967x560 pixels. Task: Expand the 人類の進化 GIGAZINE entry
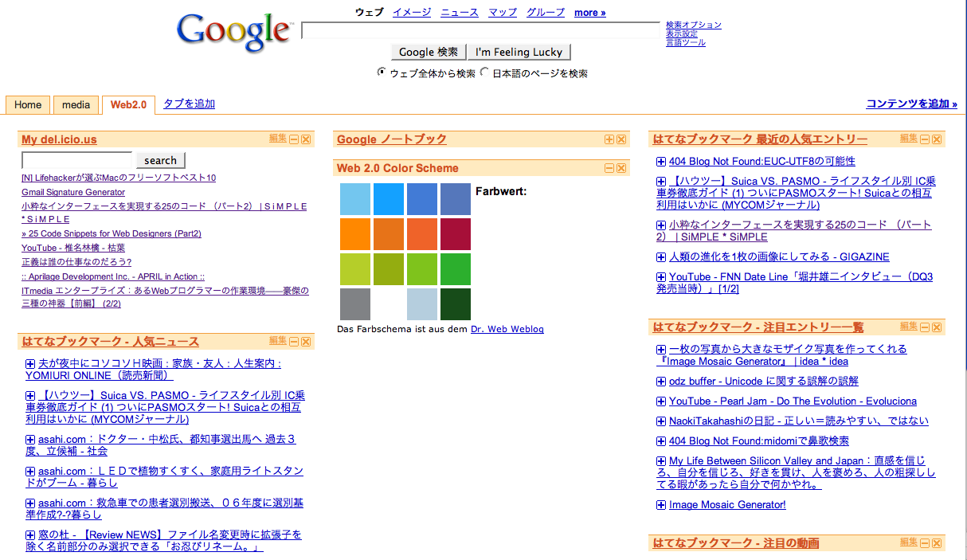click(x=661, y=257)
